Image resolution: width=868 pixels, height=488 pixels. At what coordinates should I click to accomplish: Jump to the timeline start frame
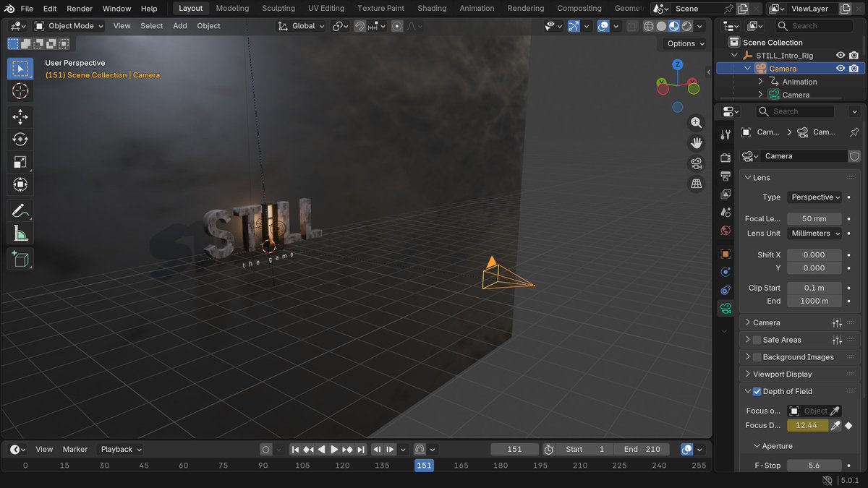pos(295,449)
